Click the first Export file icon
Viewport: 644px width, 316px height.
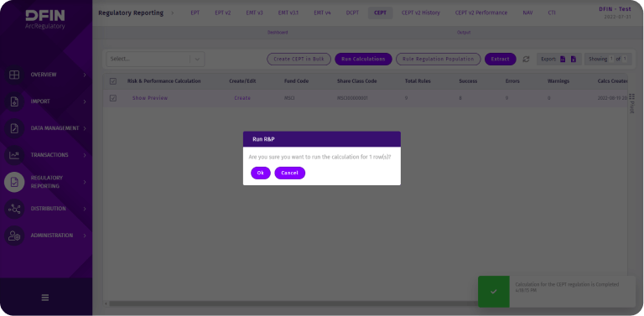tap(563, 60)
